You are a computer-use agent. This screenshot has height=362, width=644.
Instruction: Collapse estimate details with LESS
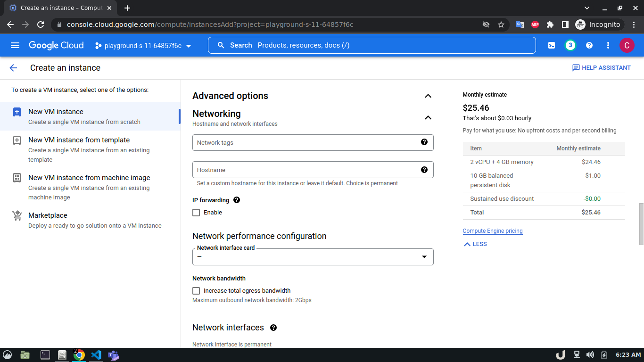coord(475,244)
